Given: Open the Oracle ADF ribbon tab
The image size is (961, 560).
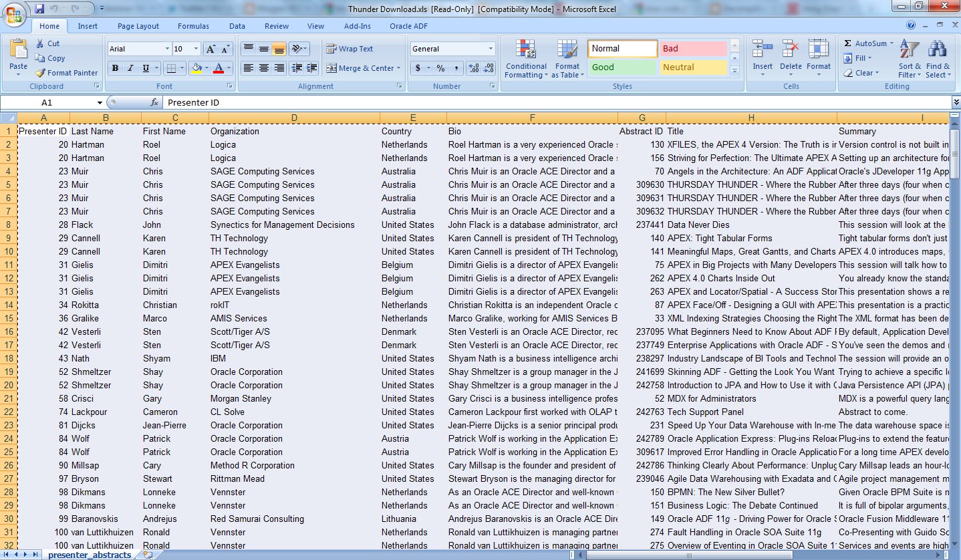Looking at the screenshot, I should pyautogui.click(x=409, y=26).
